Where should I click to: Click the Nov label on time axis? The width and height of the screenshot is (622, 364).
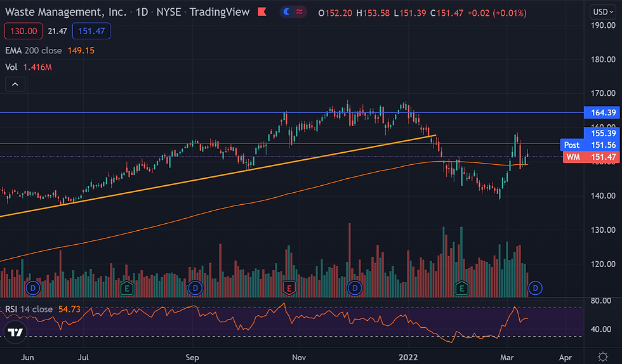tap(299, 357)
